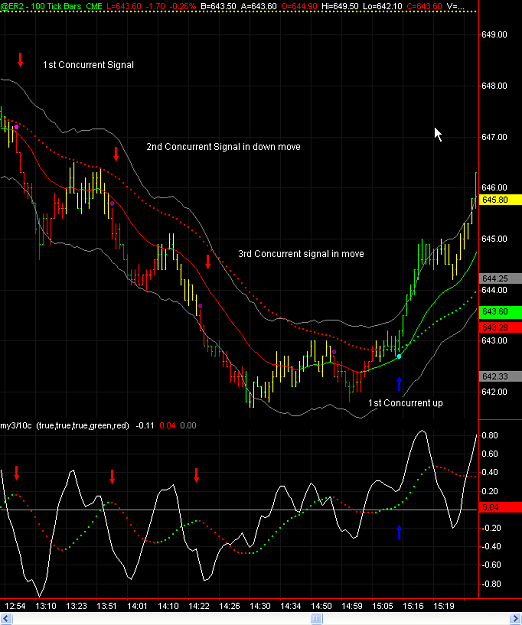Click the '-0.26%' change value in header

pos(181,6)
